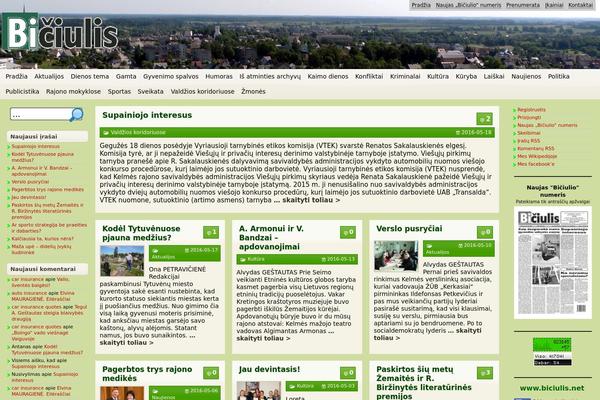The width and height of the screenshot is (600, 400).
Task: Open Versio pusryčiai in Naujausi įrašai list
Action: [30, 182]
